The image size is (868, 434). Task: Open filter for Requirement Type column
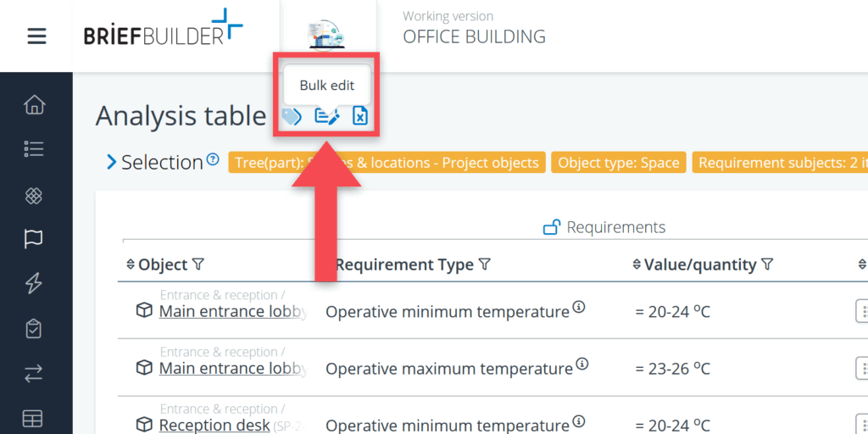(485, 265)
